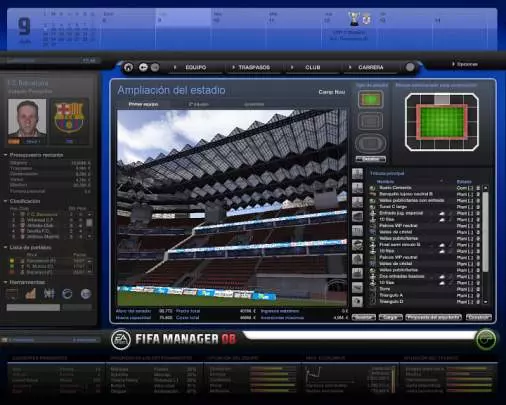Click Clasificación table's upper scroll arrow
Viewport: 506px width, 405px height.
(89, 214)
